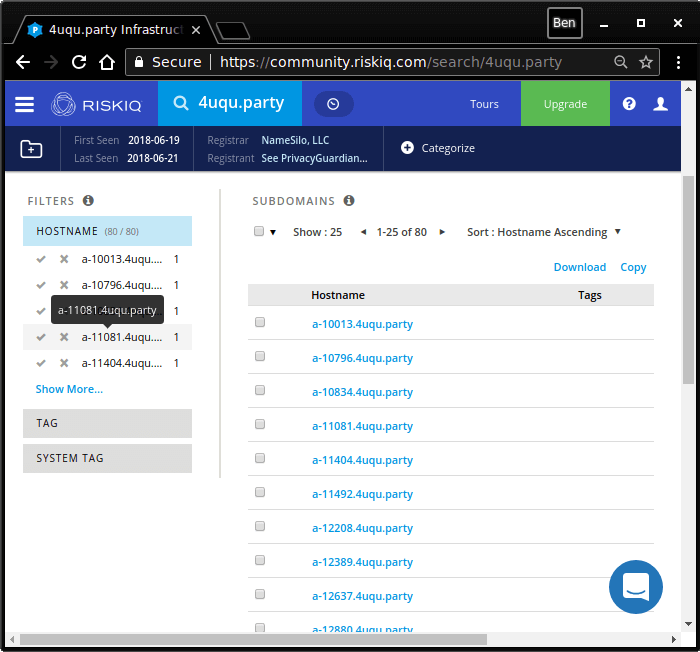
Task: Click the search magnifier icon beside 4uqu.party
Action: [x=181, y=103]
